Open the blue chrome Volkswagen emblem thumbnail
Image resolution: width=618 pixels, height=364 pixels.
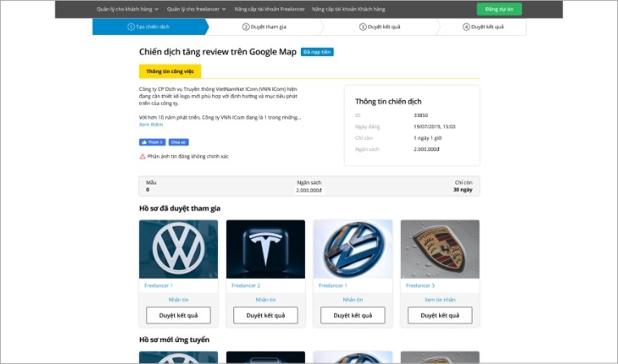353,249
